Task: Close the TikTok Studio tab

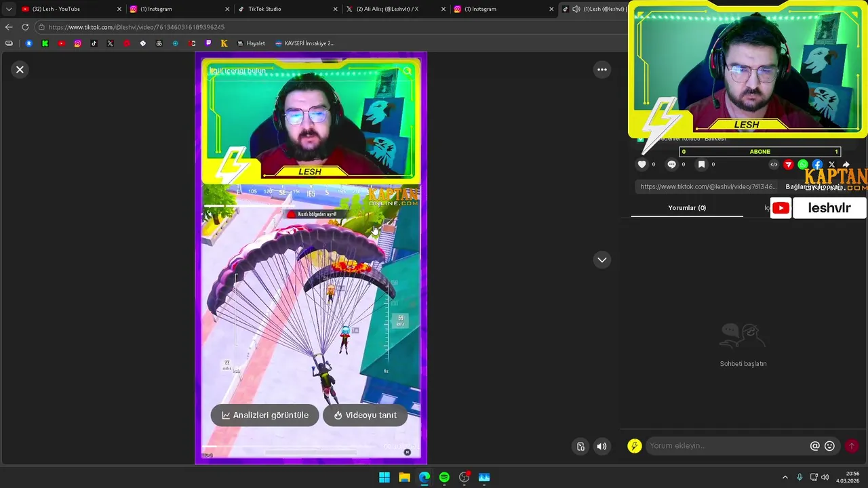Action: tap(335, 9)
